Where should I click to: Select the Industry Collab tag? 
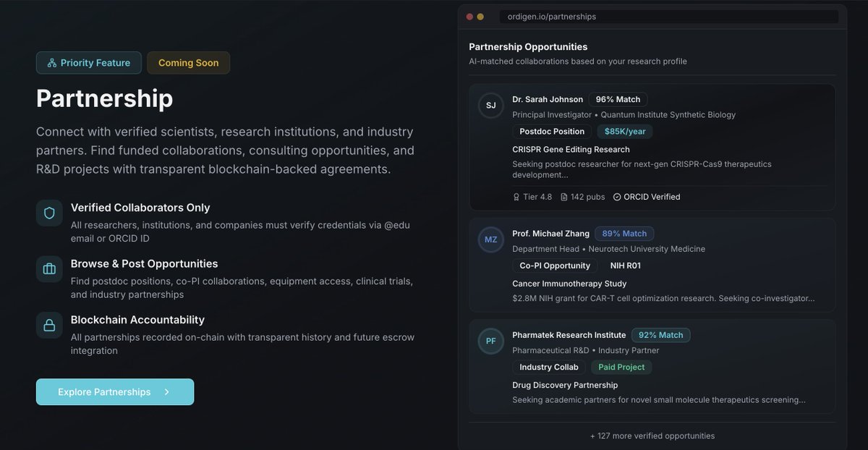click(x=549, y=367)
